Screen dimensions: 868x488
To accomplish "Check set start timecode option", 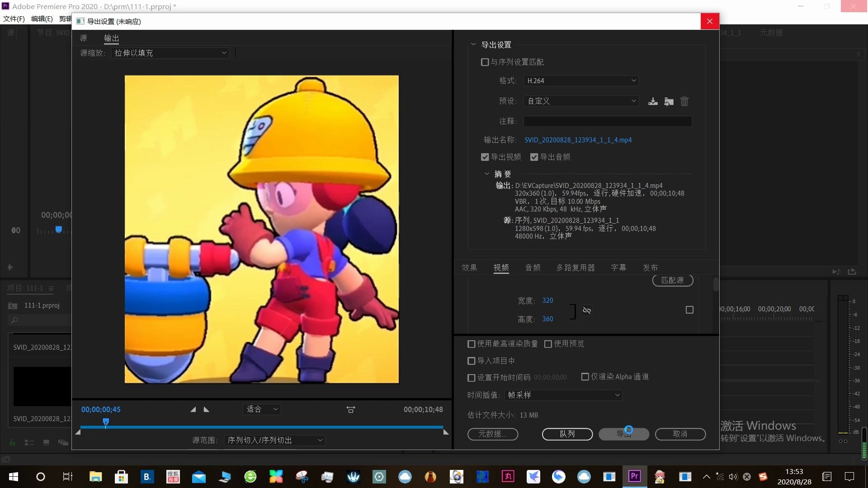I will tap(471, 377).
